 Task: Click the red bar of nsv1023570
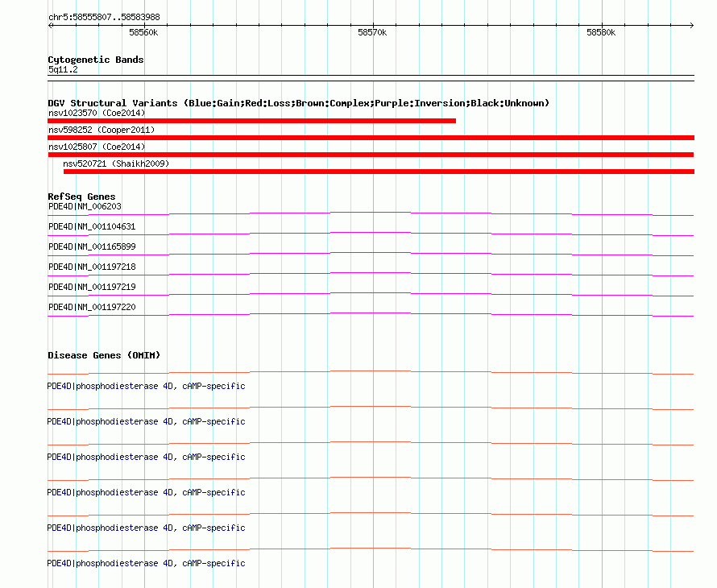[x=252, y=121]
